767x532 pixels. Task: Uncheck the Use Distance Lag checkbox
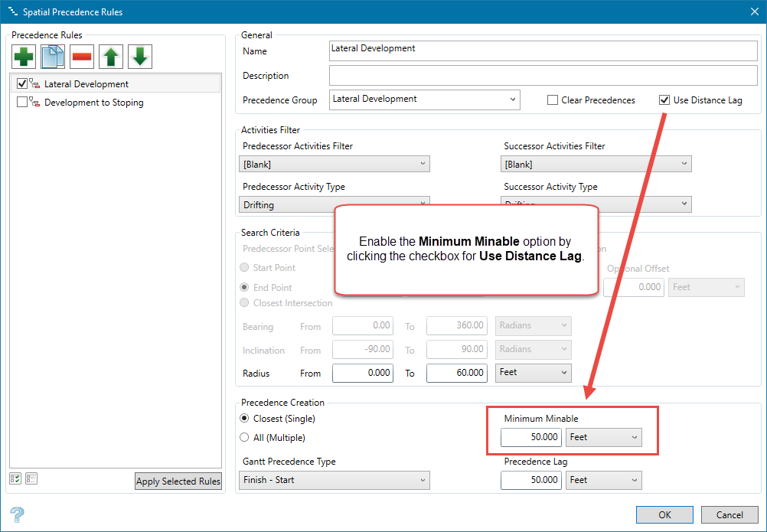click(x=664, y=100)
